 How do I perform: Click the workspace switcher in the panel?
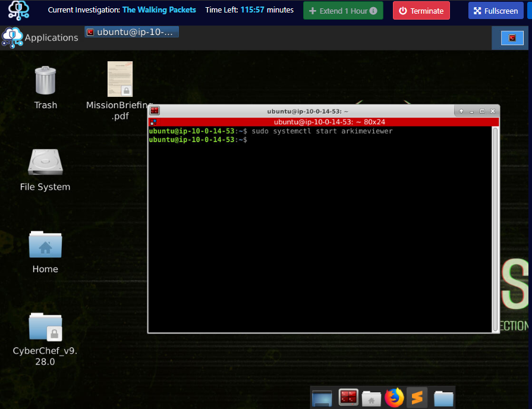(512, 37)
